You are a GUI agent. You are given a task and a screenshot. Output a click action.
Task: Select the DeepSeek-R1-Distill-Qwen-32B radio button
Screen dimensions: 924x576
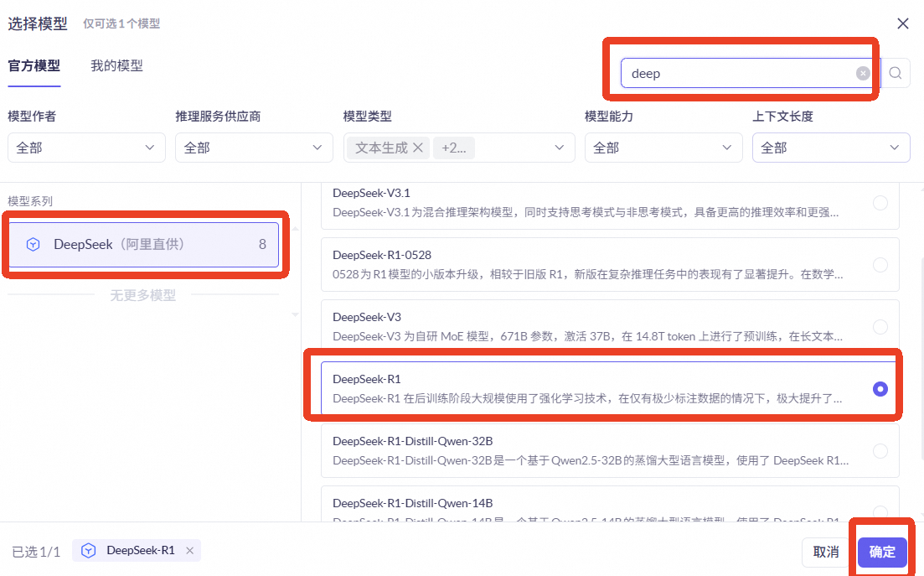[x=880, y=451]
